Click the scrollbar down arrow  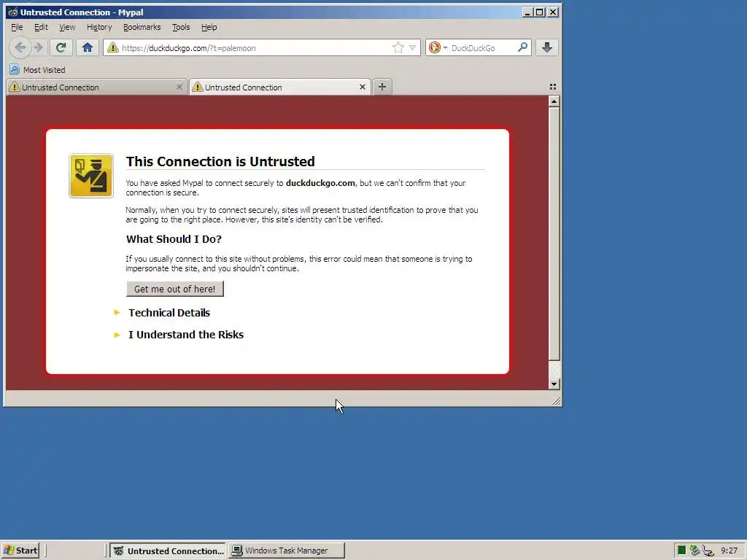[x=554, y=384]
